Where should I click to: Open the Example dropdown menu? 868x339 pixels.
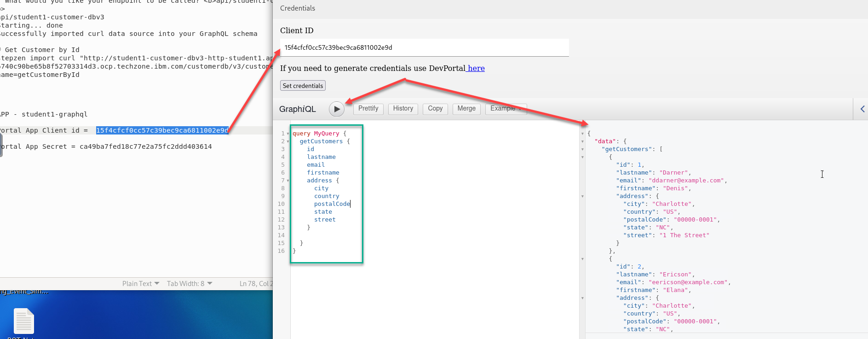tap(506, 109)
